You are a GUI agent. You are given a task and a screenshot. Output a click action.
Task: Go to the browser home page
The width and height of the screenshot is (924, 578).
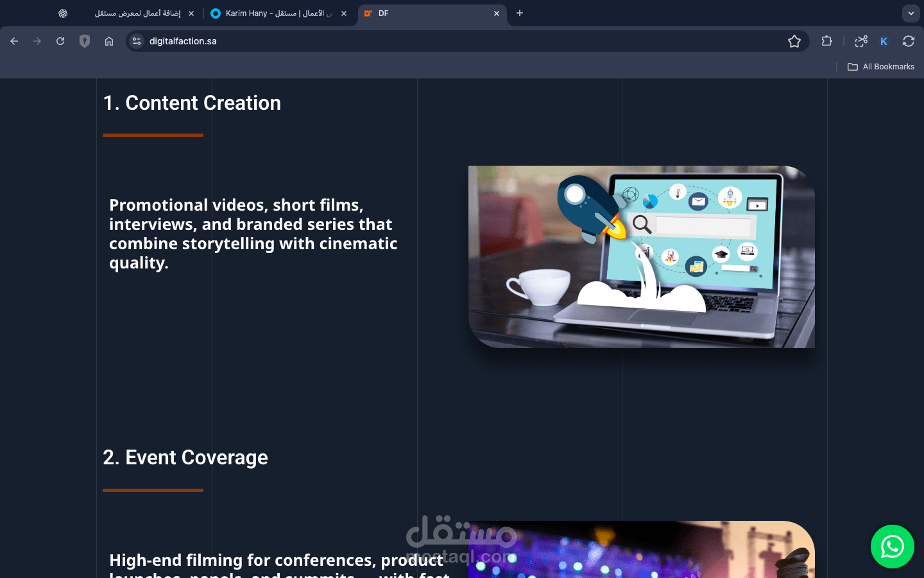(109, 41)
